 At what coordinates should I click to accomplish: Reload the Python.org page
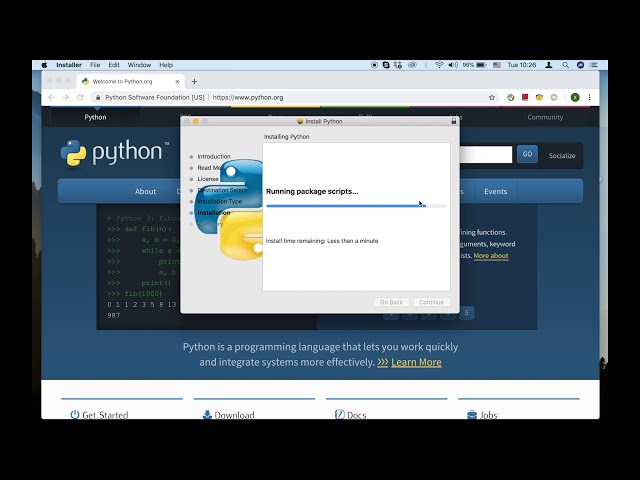[x=80, y=98]
